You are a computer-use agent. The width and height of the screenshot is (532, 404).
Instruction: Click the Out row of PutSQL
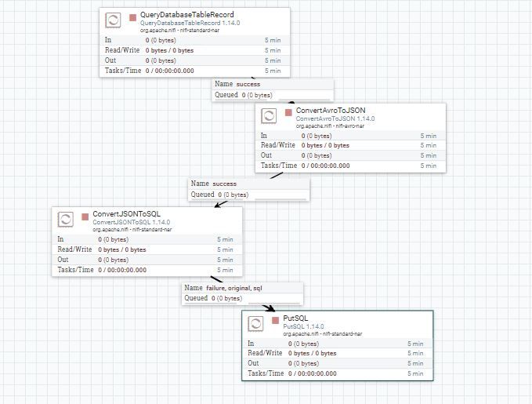pos(338,363)
